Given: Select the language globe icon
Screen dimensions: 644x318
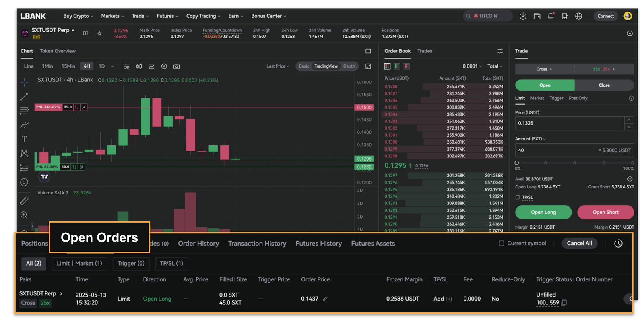Looking at the screenshot, I should [x=578, y=16].
